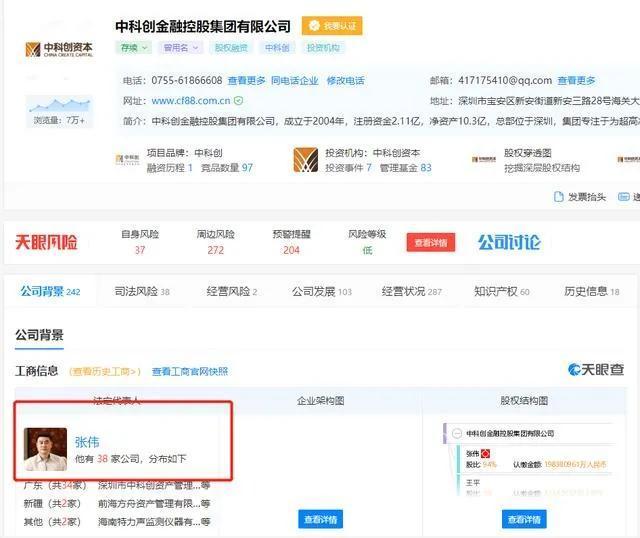Open 融资历程 1 count
This screenshot has width=640, height=538.
pos(169,168)
